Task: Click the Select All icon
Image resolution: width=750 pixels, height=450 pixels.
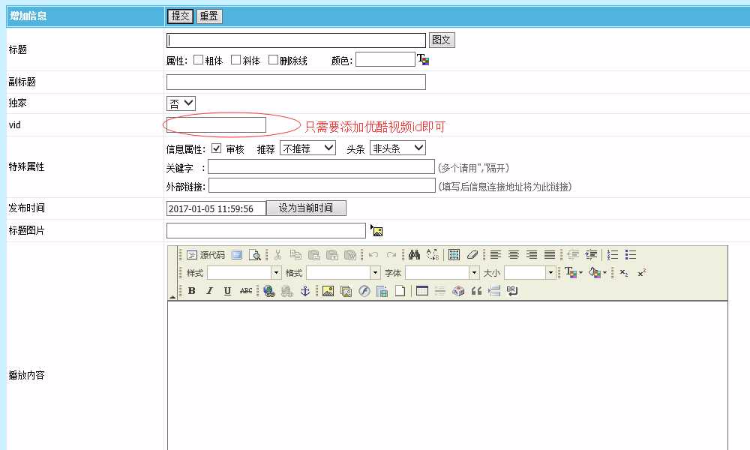Action: point(454,255)
